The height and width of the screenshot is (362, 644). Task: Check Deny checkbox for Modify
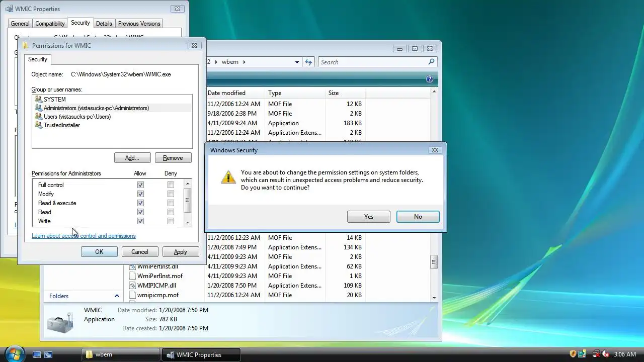click(x=171, y=194)
